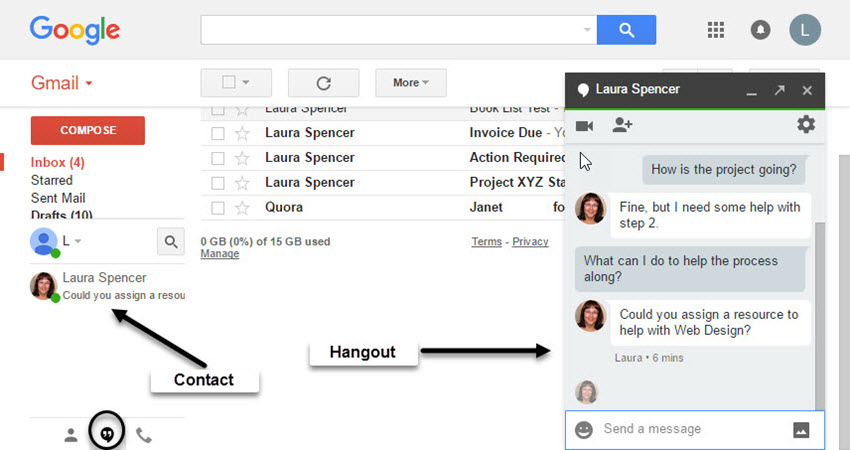Image resolution: width=850 pixels, height=450 pixels.
Task: Open the phone calls tab
Action: click(x=143, y=435)
